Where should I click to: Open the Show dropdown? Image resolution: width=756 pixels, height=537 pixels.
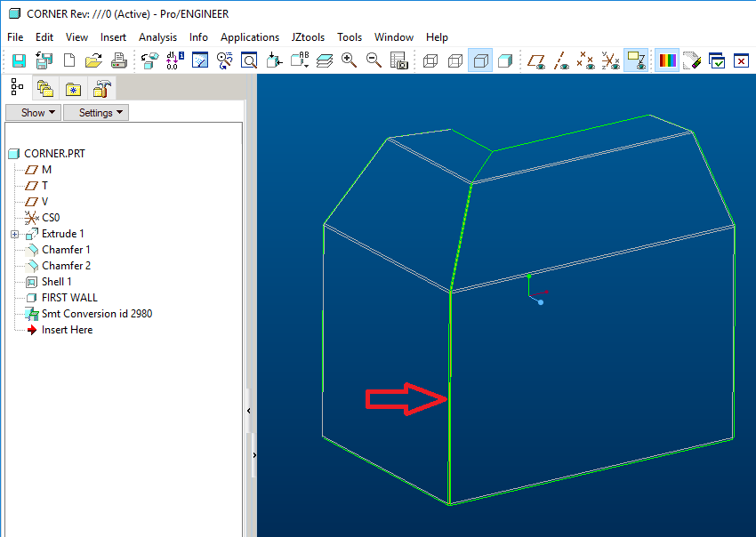pos(33,112)
